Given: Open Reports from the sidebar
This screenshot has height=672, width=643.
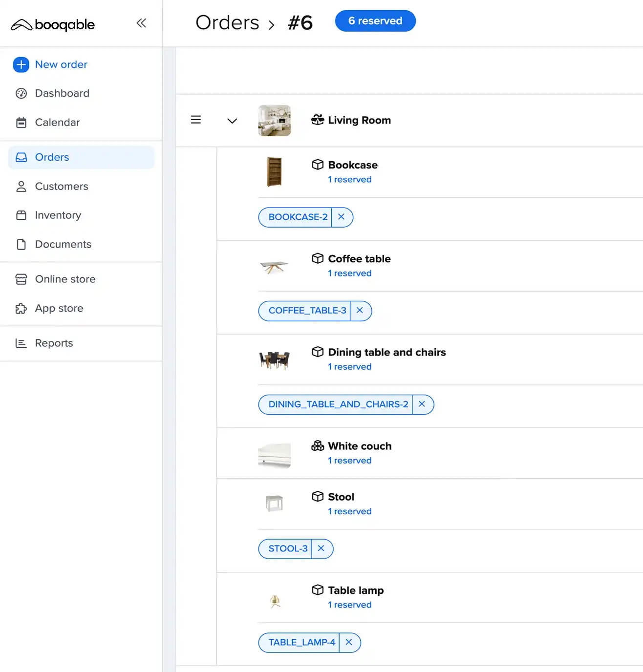Looking at the screenshot, I should click(54, 343).
